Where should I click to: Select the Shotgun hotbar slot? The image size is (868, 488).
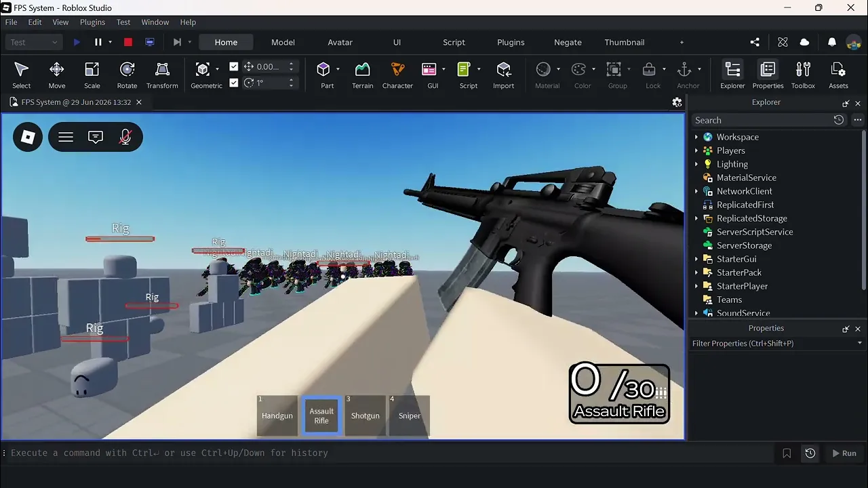366,415
